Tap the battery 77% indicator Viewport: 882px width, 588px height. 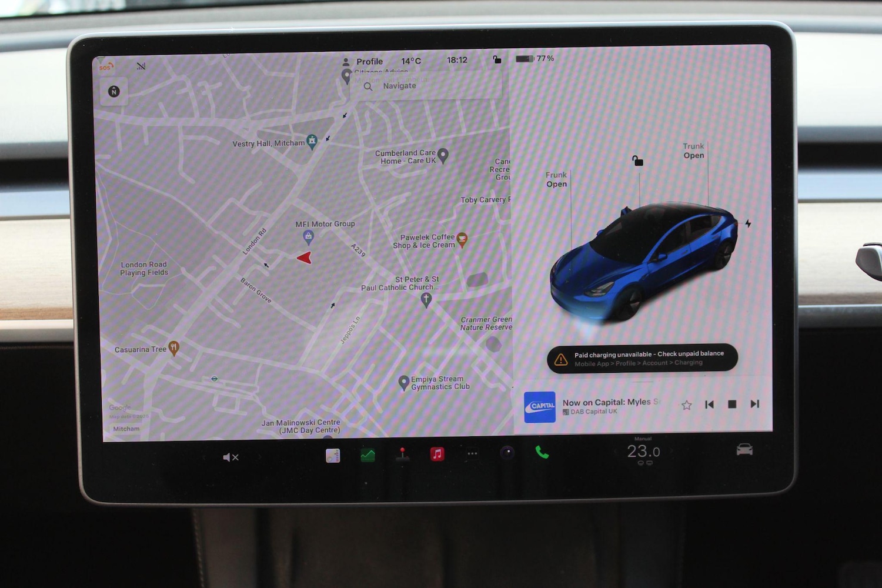coord(534,59)
